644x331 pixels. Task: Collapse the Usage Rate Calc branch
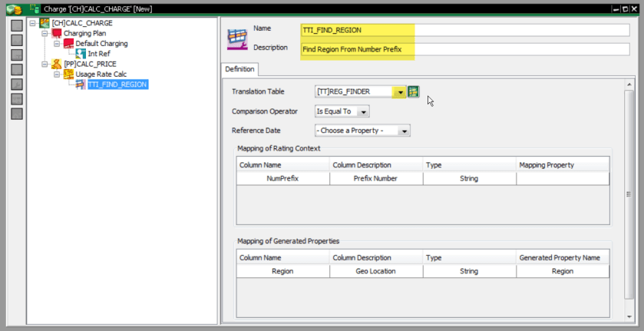pos(57,74)
